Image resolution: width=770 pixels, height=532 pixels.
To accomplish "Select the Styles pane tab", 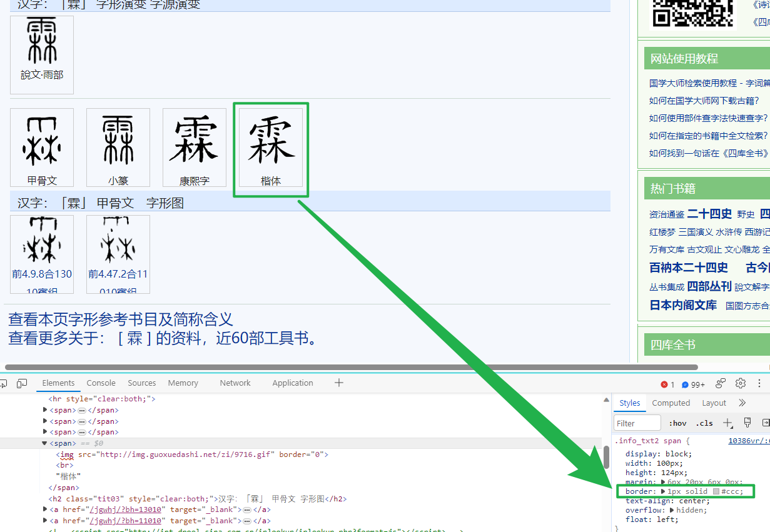I will [x=630, y=403].
